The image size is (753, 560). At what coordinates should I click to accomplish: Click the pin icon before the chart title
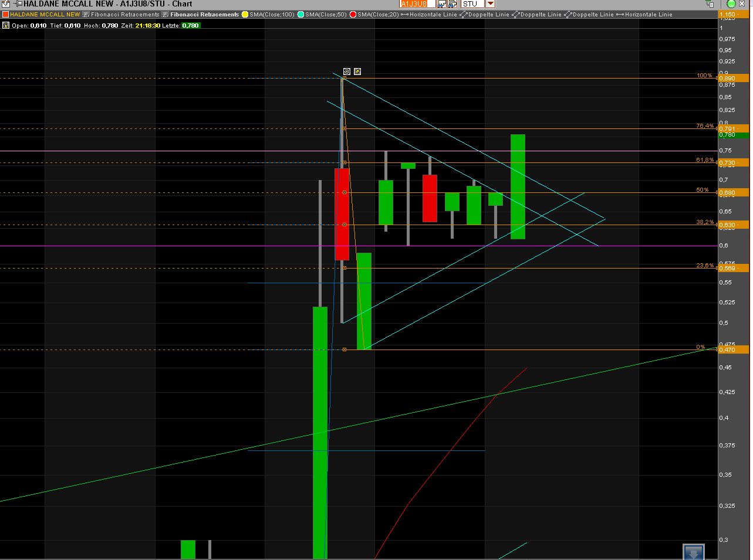(17, 4)
